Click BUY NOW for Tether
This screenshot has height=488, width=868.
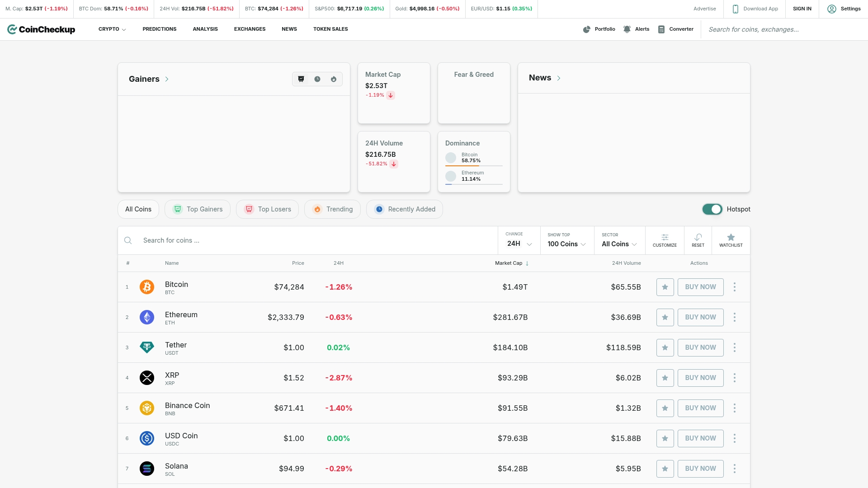[700, 347]
